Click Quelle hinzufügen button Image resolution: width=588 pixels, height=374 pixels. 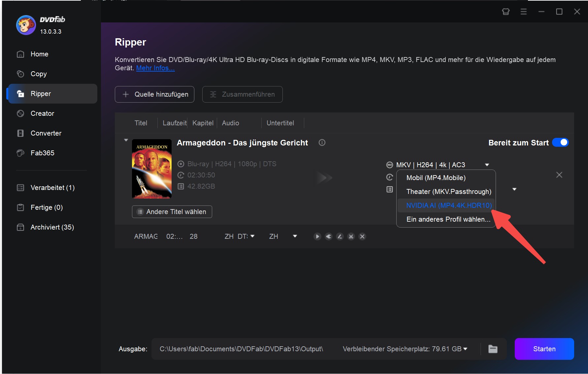[154, 94]
